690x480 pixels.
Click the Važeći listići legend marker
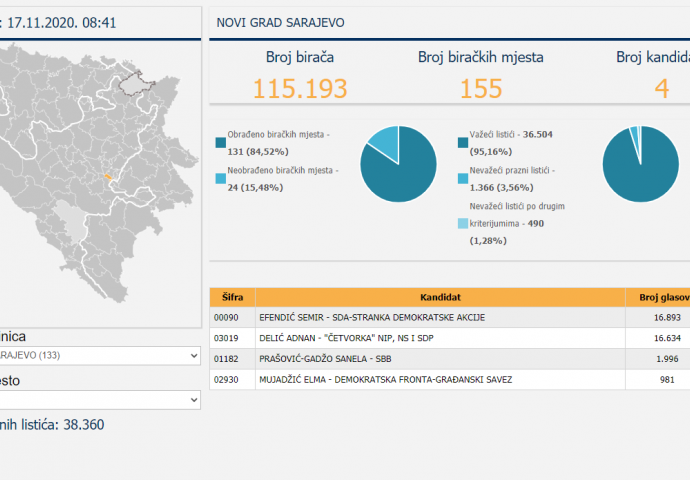[x=462, y=142]
